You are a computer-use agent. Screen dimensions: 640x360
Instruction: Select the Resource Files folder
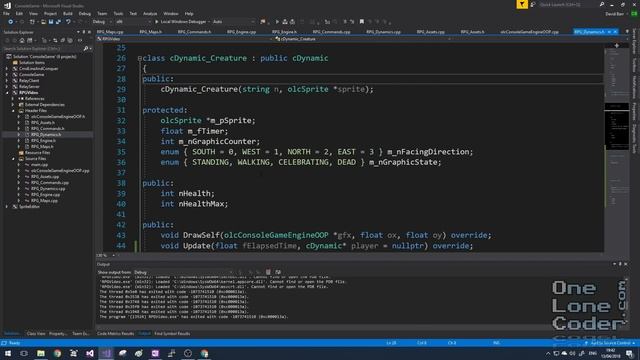37,153
